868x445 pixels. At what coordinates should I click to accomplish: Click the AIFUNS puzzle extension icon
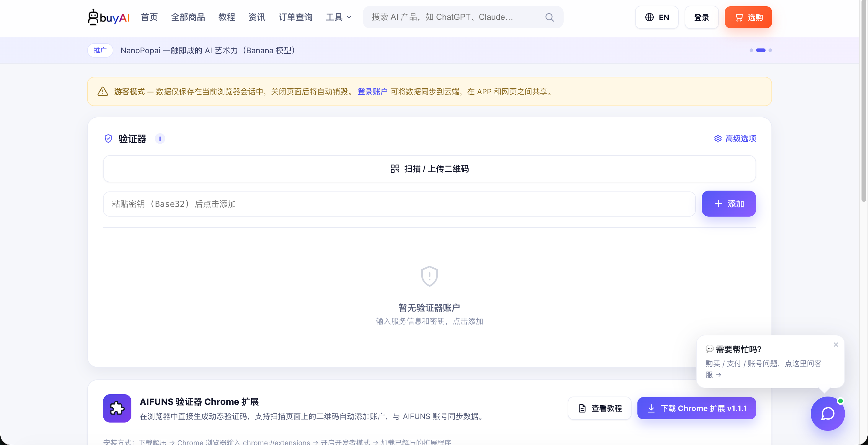117,408
